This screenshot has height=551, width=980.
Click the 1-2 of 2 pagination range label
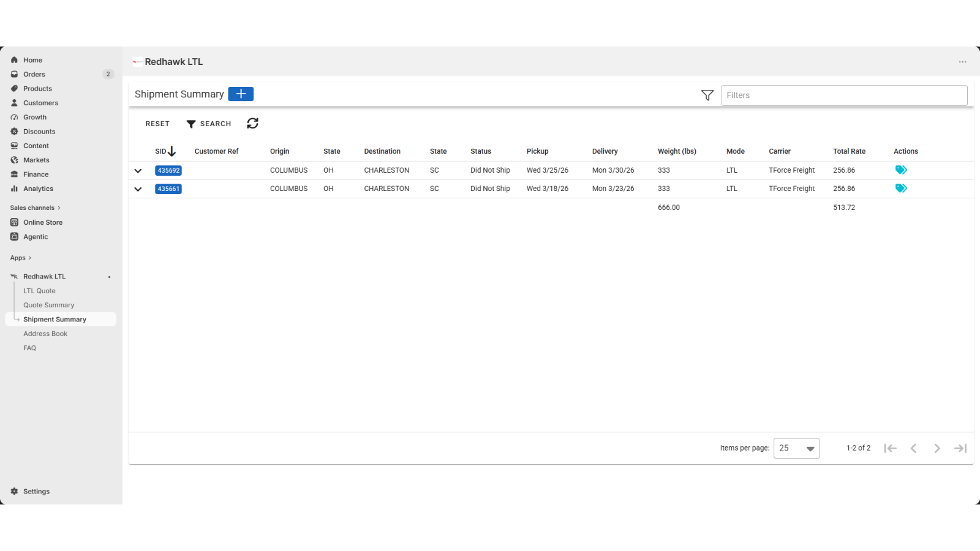click(858, 448)
